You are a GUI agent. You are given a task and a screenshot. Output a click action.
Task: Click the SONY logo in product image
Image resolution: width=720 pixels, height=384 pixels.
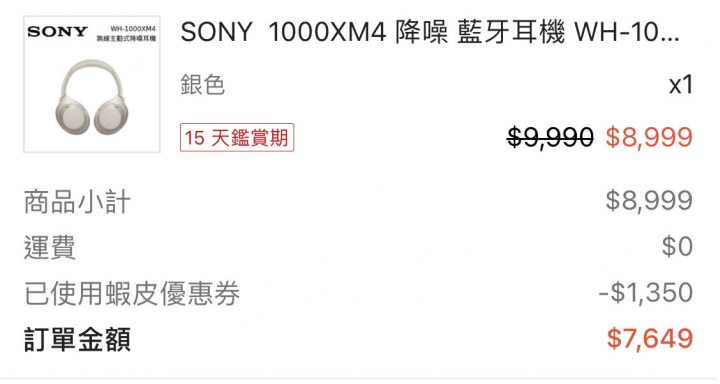pyautogui.click(x=57, y=32)
